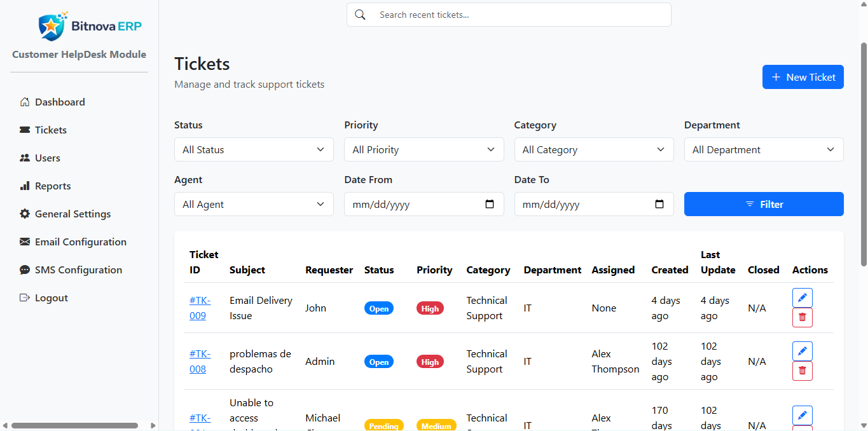Click the magnifier icon in the search bar
Screen dimensions: 868x431
point(361,15)
